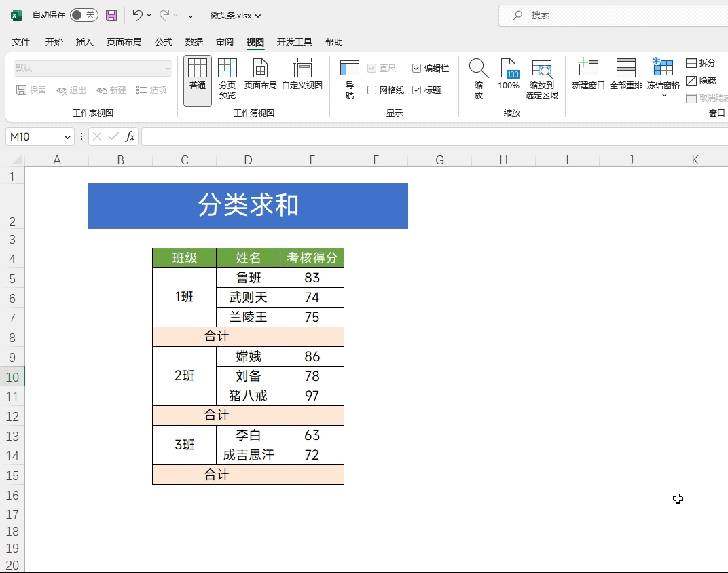Viewport: 728px width, 573px height.
Task: Select column H header
Action: pos(503,160)
